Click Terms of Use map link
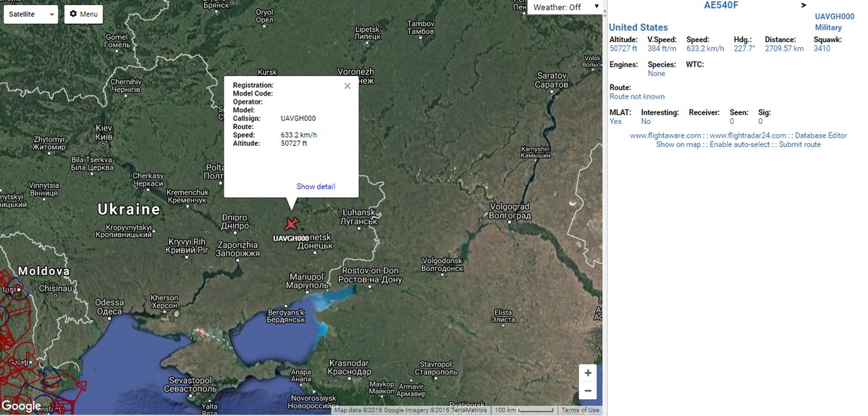The image size is (868, 416). [x=580, y=410]
